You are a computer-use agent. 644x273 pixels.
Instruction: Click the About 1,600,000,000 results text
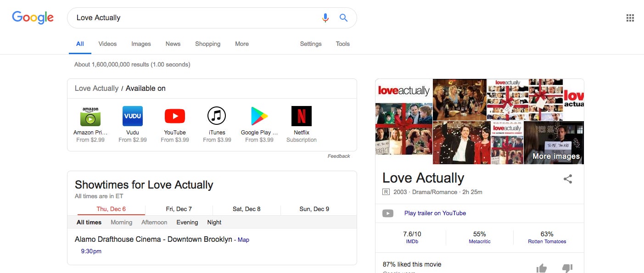[x=132, y=65]
